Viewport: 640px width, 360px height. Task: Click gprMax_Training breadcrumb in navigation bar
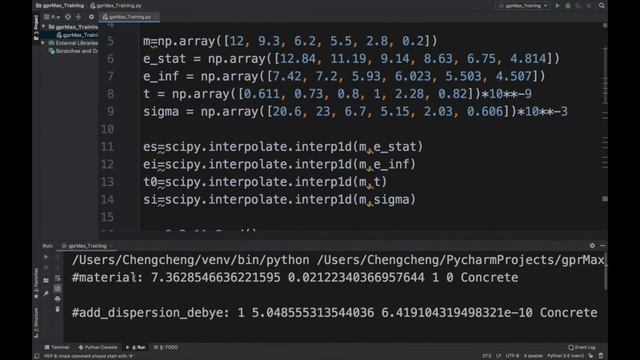click(x=60, y=6)
